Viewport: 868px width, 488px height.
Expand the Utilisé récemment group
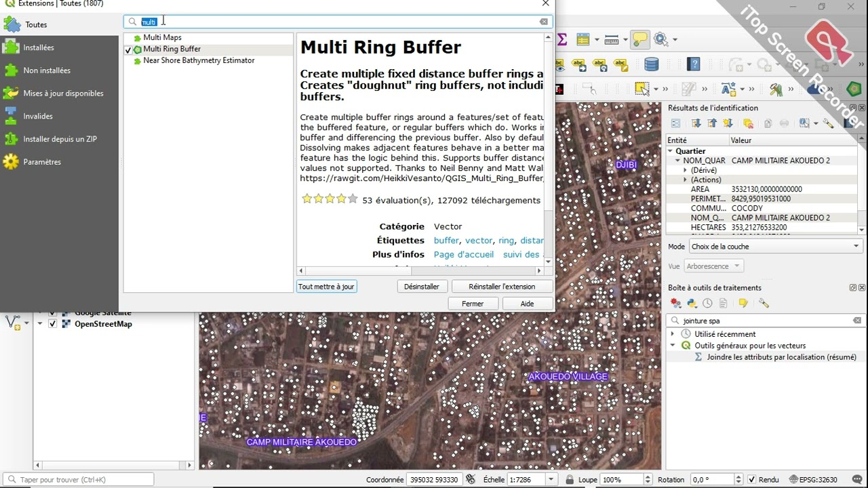pyautogui.click(x=672, y=334)
